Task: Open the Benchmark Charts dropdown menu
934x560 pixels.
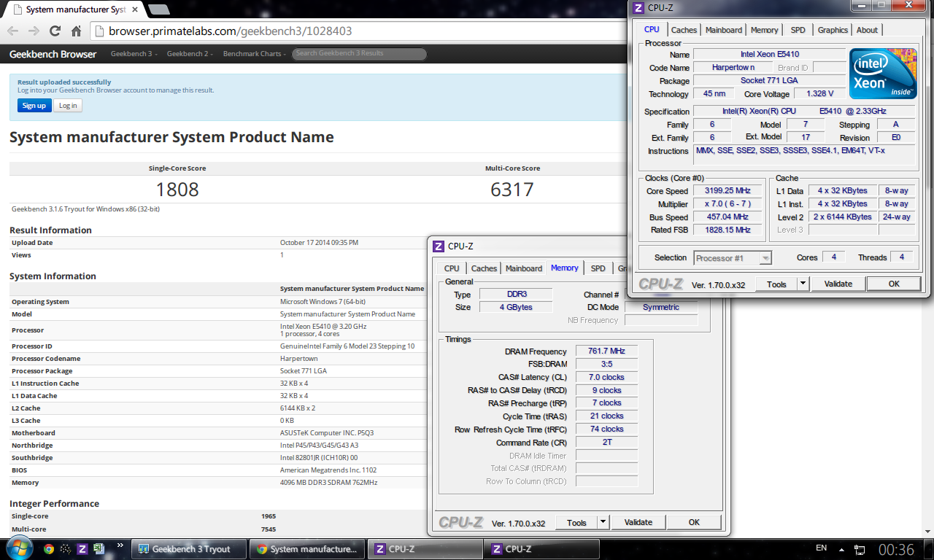Action: 254,54
